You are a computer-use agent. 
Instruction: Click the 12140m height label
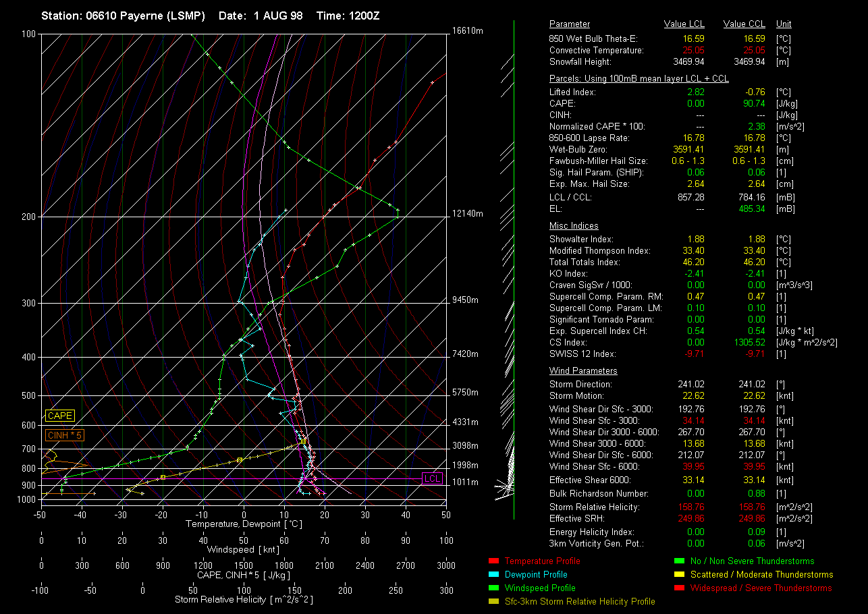click(468, 214)
